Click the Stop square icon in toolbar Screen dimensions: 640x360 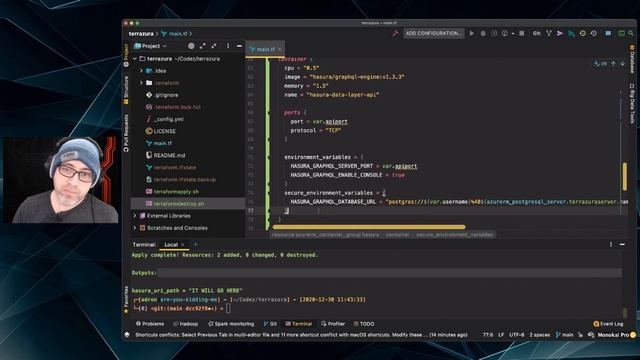pos(522,33)
